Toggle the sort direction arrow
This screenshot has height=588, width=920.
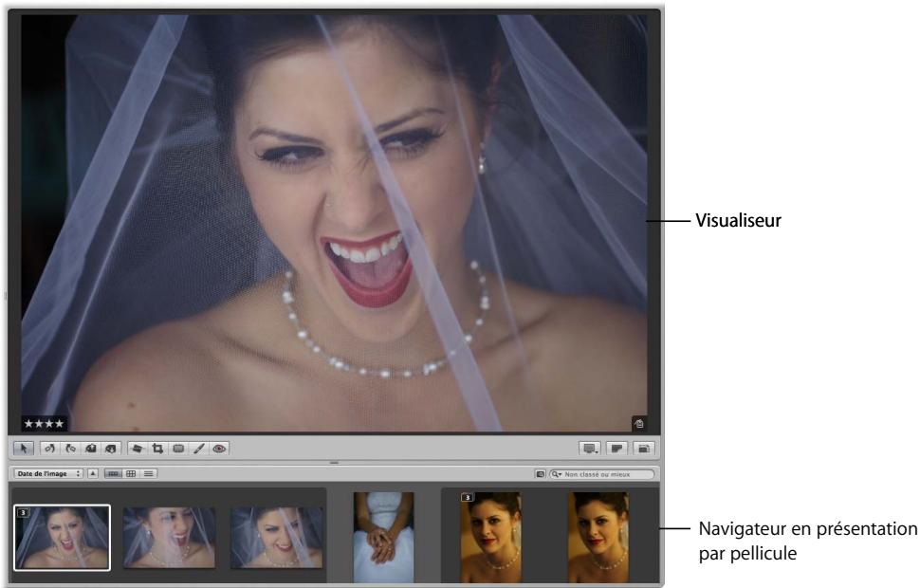click(x=93, y=473)
